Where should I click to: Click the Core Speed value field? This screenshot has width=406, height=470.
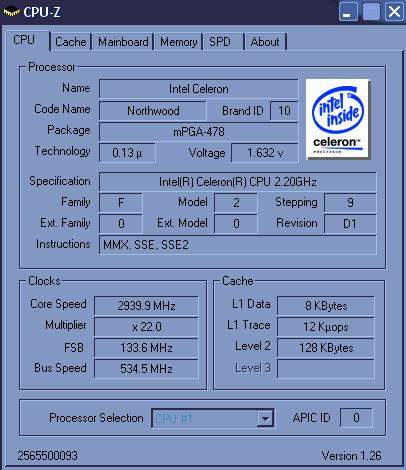click(x=146, y=306)
